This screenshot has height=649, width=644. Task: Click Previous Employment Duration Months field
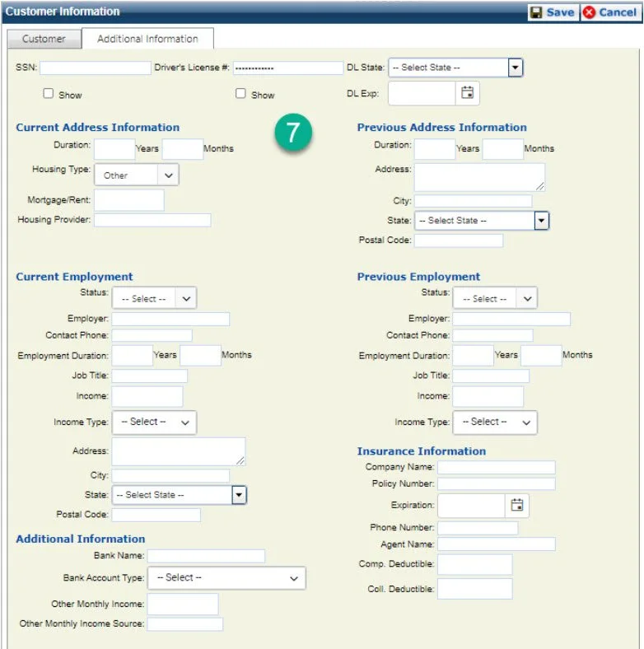click(x=541, y=356)
